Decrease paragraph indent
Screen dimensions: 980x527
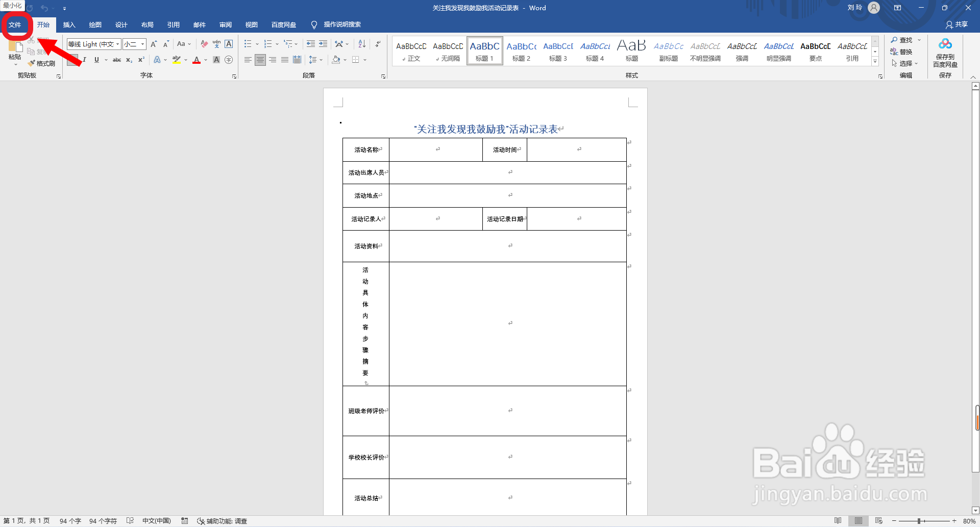tap(310, 44)
